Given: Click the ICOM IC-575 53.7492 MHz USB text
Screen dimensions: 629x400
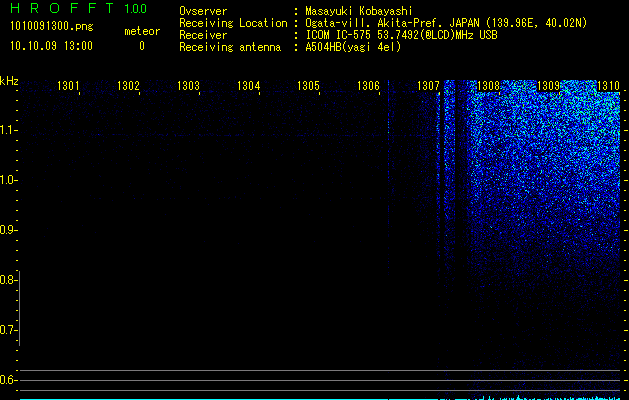Looking at the screenshot, I should (x=401, y=35).
